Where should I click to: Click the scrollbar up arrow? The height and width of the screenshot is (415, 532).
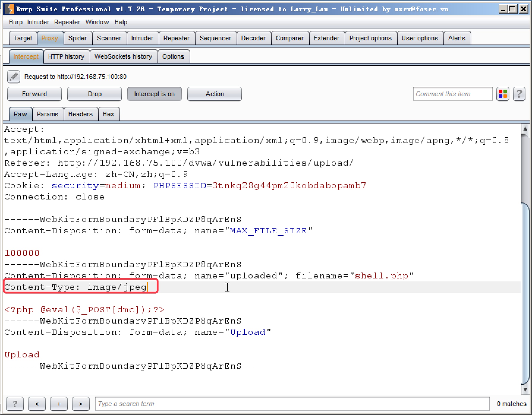pos(525,129)
